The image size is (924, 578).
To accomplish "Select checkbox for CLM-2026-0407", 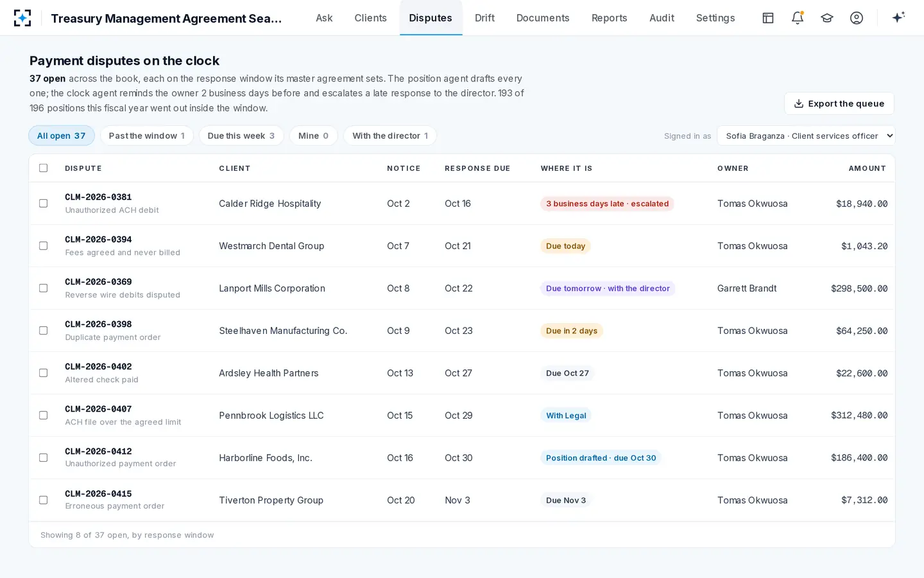I will click(44, 416).
